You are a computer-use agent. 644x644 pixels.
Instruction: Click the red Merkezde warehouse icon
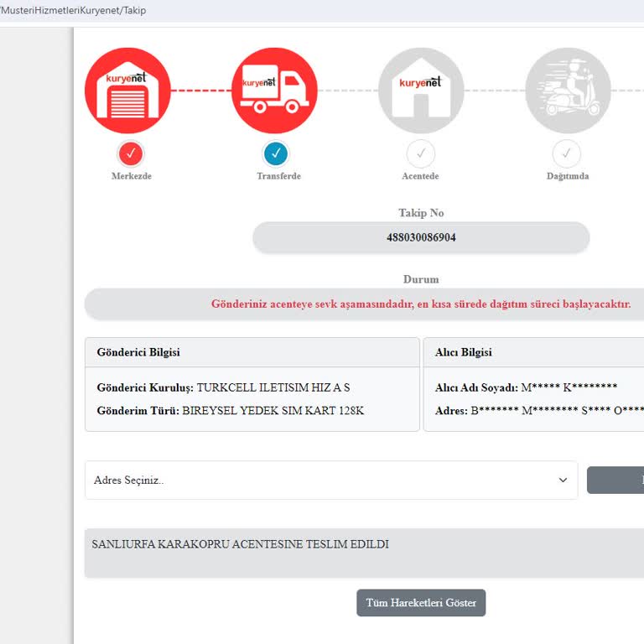[x=127, y=91]
